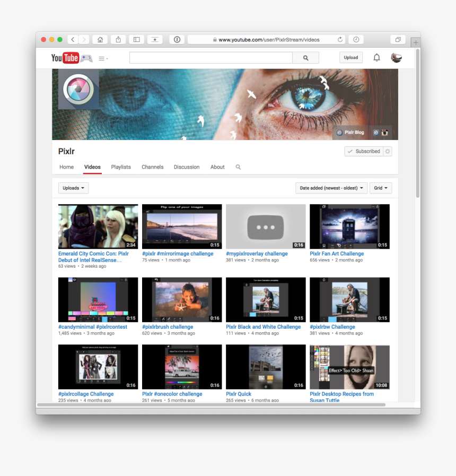Toggle the Subscribed button
The height and width of the screenshot is (476, 456).
pyautogui.click(x=364, y=151)
